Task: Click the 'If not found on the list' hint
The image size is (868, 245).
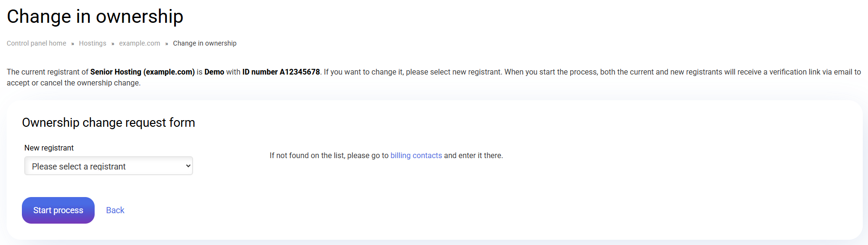Action: pos(329,156)
